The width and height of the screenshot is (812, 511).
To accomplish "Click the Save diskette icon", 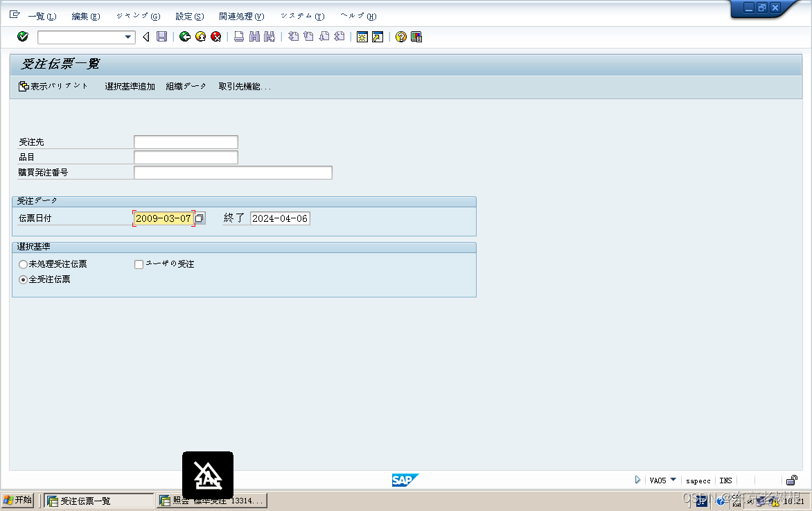I will pos(162,37).
